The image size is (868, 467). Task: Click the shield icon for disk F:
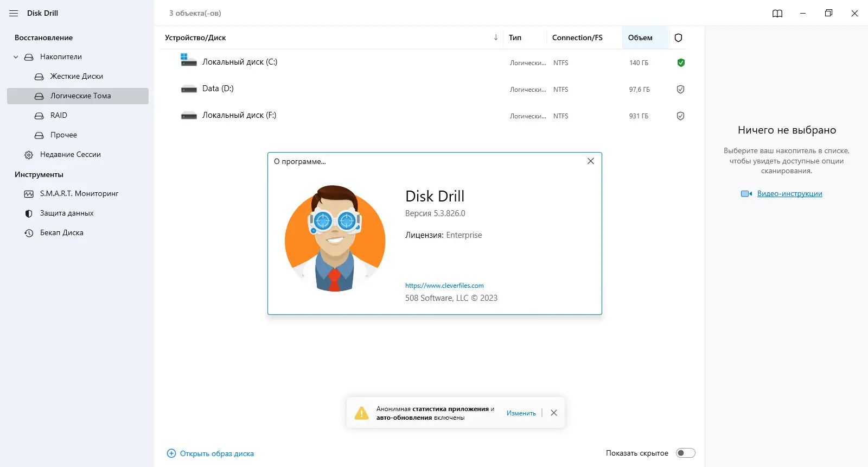click(x=680, y=116)
